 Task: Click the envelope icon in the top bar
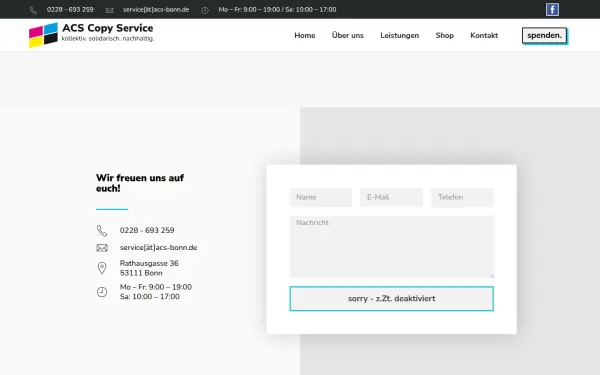pos(109,10)
